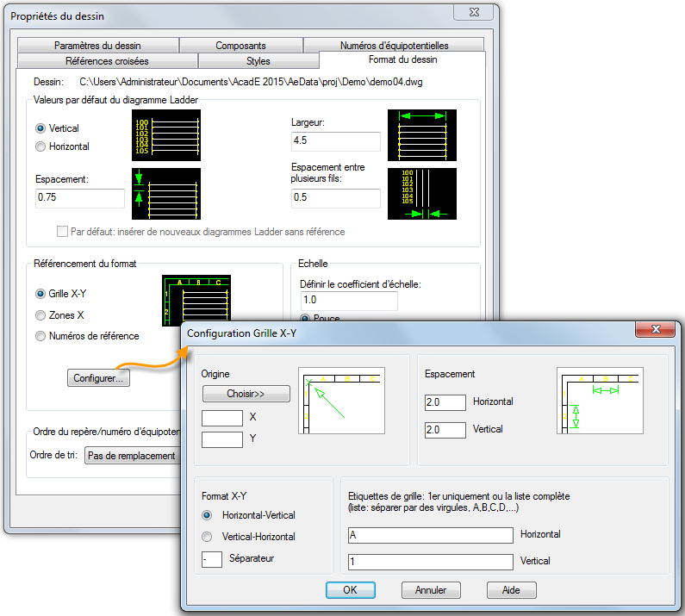Select the Format du dessin tab
This screenshot has height=616, width=685.
coord(402,59)
